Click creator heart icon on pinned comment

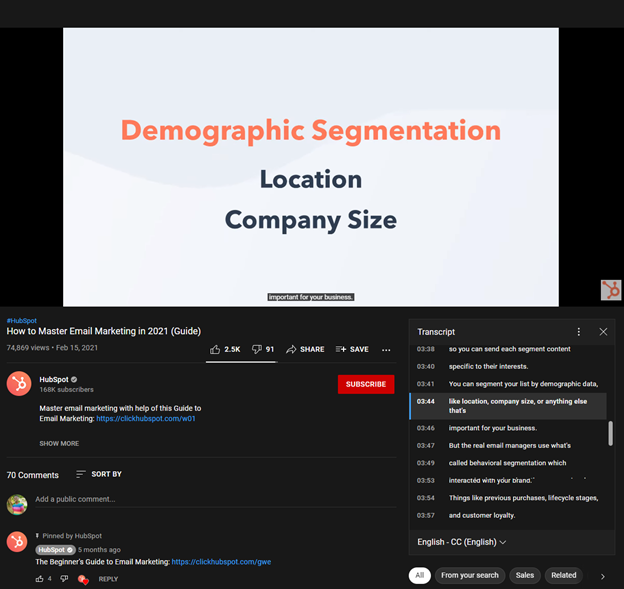click(83, 579)
